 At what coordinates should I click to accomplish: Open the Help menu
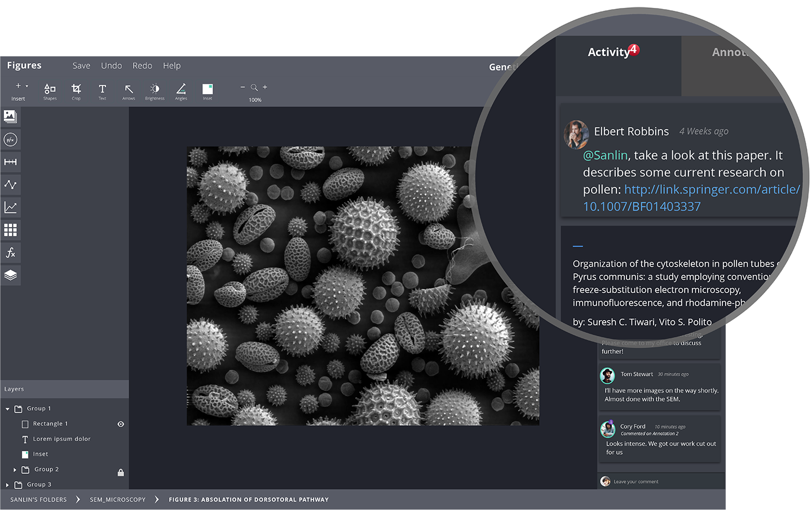tap(171, 66)
